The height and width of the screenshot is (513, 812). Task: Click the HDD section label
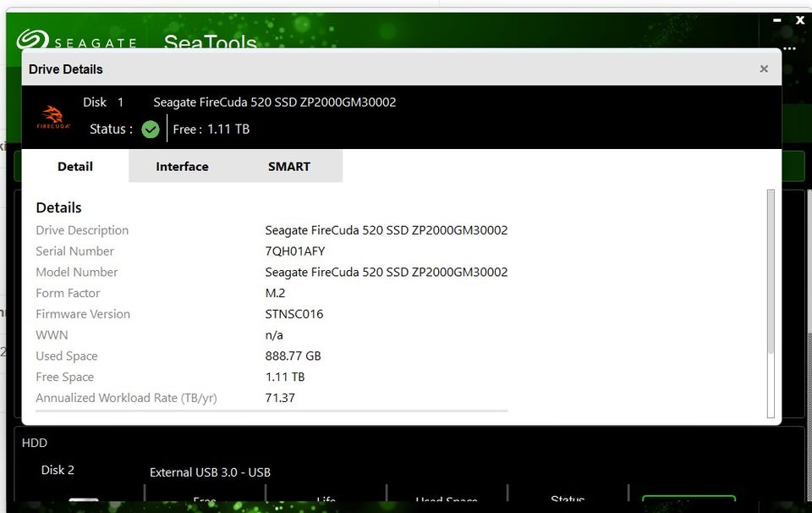(x=34, y=443)
